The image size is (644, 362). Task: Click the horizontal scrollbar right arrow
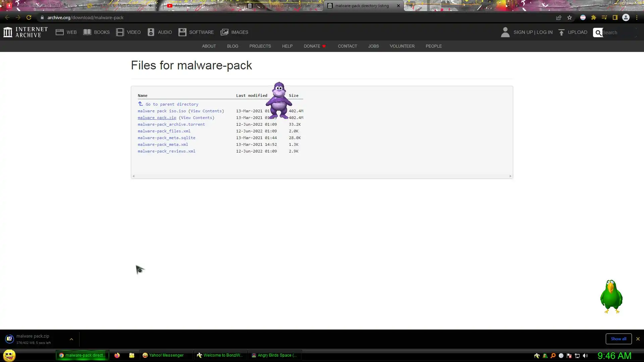[510, 176]
